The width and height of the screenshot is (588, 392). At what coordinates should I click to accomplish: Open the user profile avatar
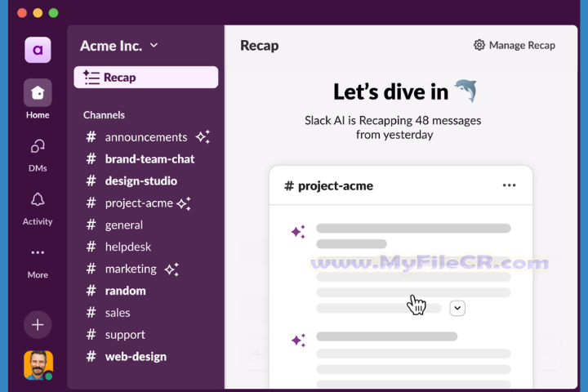click(38, 365)
